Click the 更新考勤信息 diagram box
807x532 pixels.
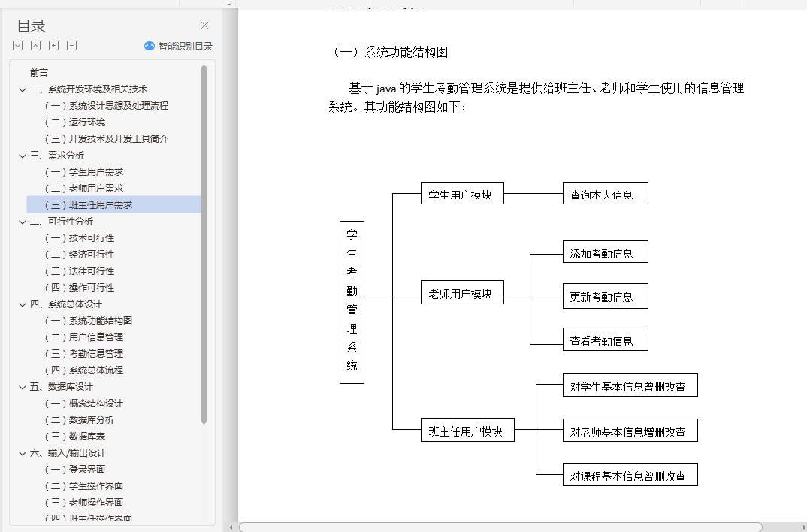(x=606, y=296)
